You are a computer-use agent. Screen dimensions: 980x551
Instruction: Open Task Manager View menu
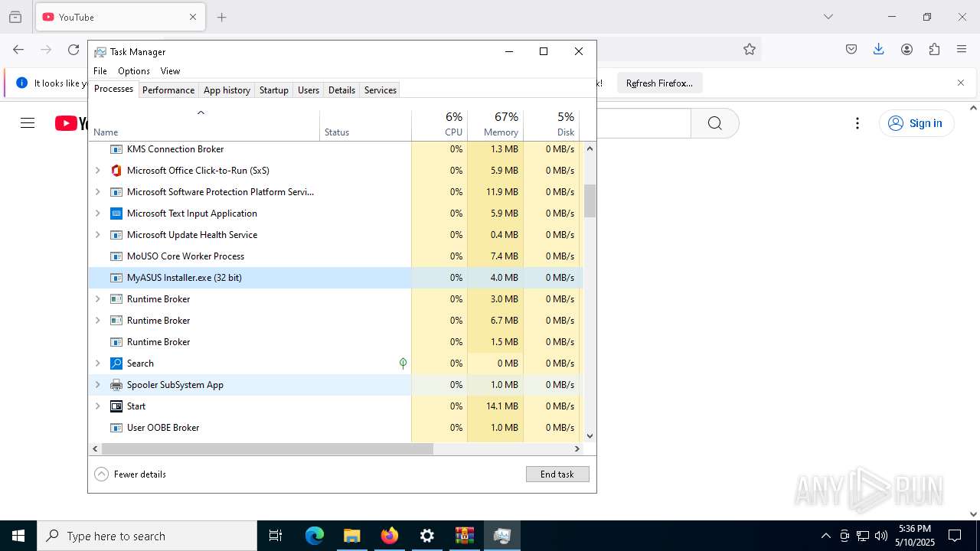click(x=170, y=71)
